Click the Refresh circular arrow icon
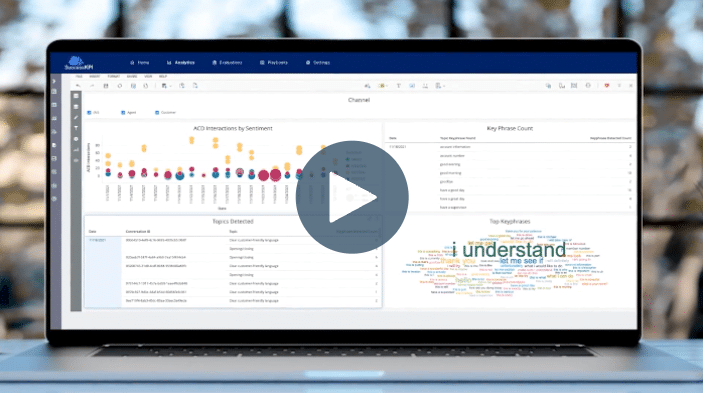The width and height of the screenshot is (703, 393). coord(120,86)
